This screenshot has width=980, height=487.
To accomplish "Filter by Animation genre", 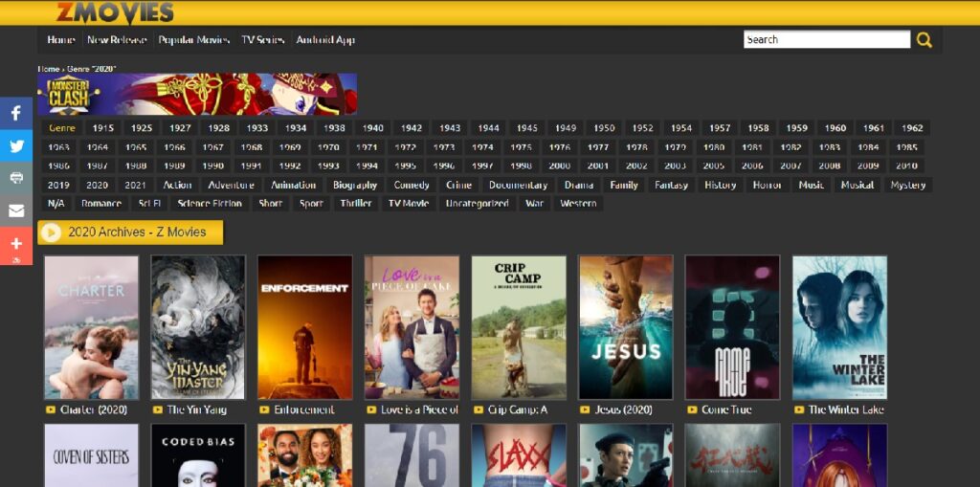I will click(x=293, y=185).
